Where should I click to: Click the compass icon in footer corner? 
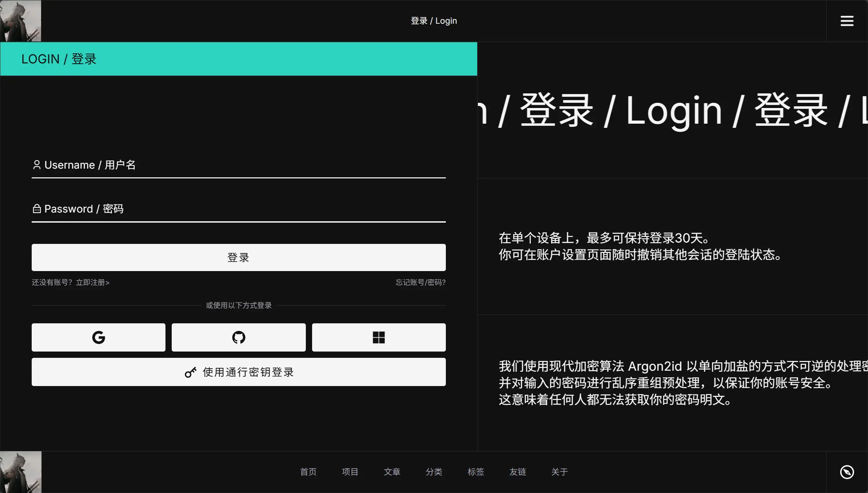[847, 472]
